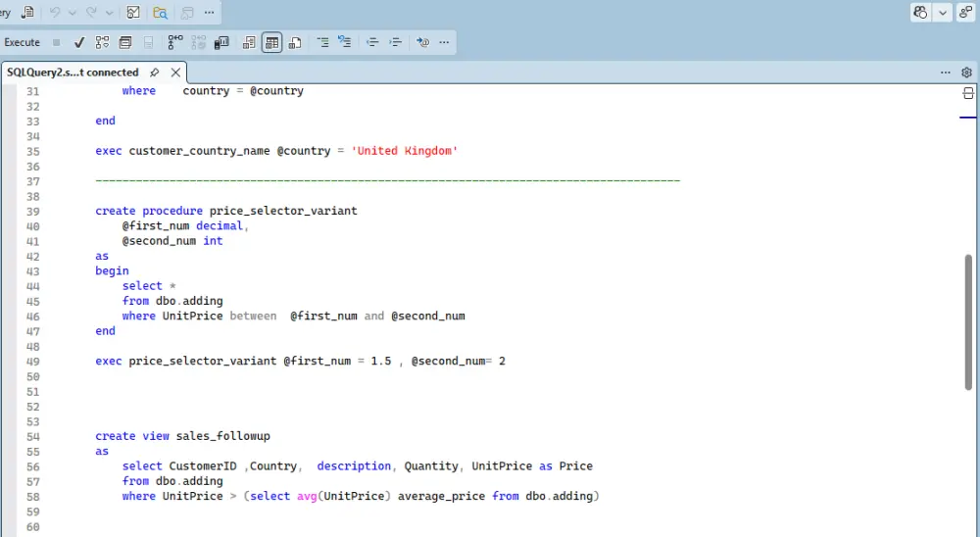Open the Redo history dropdown arrow

110,12
